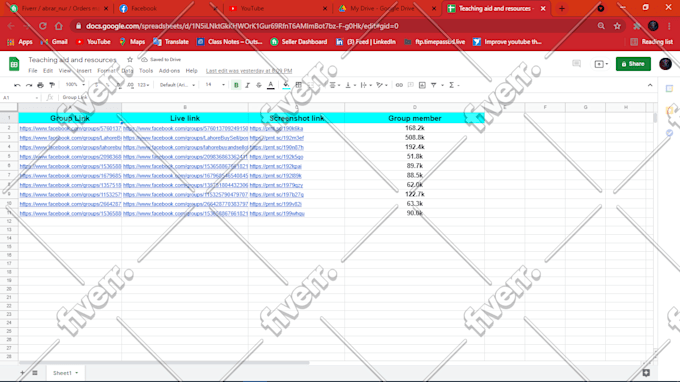Screen dimensions: 680x382
Task: Open the 123 number format dropdown
Action: pyautogui.click(x=143, y=85)
